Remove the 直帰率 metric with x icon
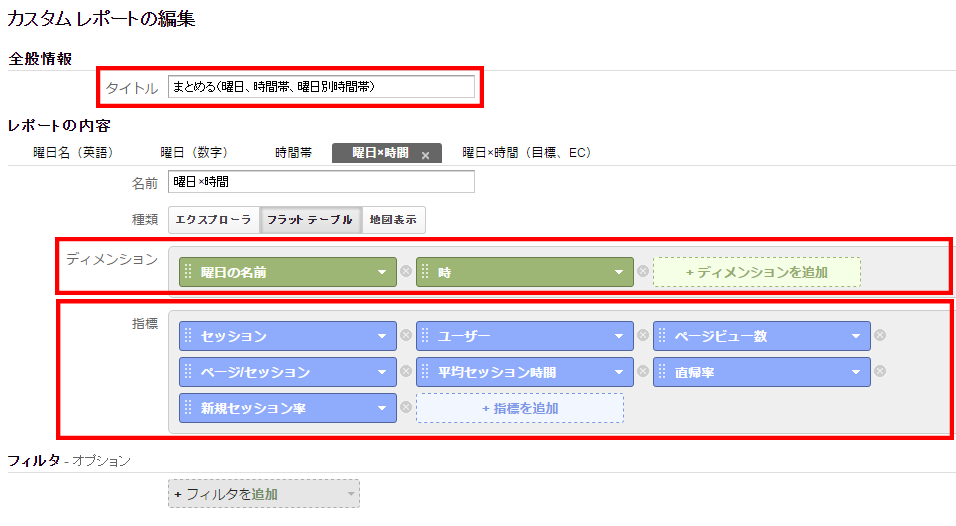This screenshot has width=956, height=526. (879, 372)
